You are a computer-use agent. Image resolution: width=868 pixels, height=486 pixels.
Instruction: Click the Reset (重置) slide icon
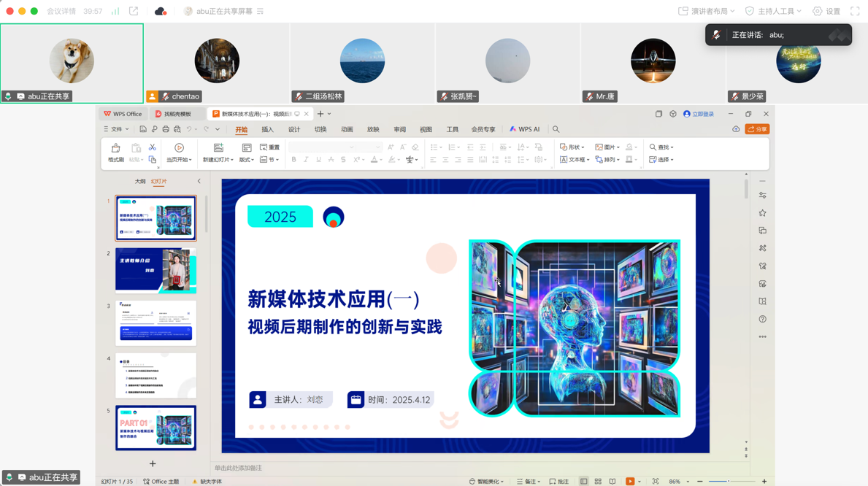pos(269,147)
